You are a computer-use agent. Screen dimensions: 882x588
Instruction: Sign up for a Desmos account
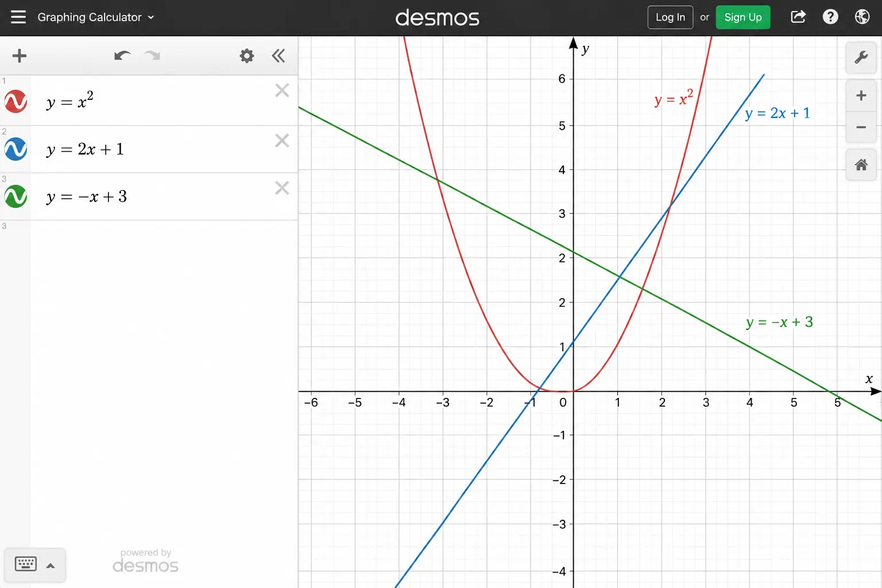pyautogui.click(x=743, y=17)
